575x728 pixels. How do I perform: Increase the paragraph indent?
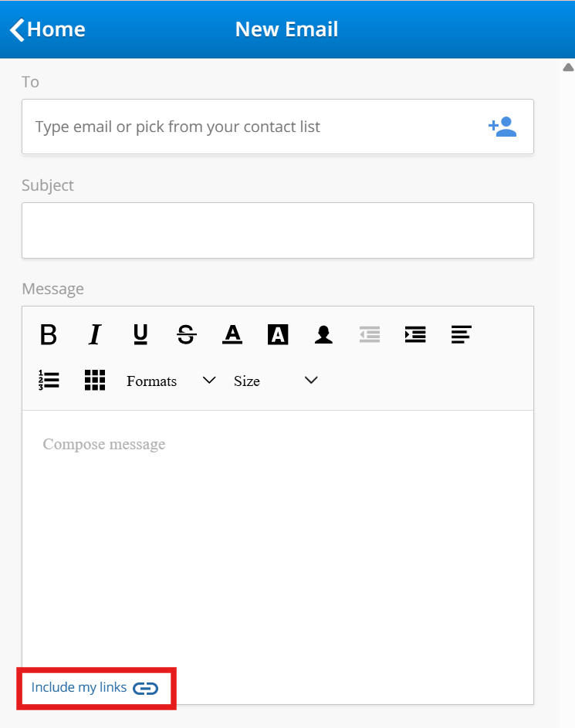[415, 334]
